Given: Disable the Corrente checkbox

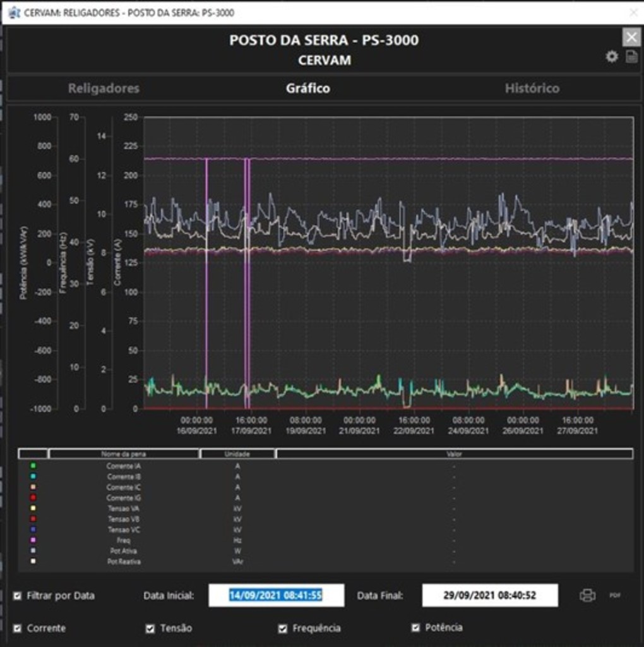Looking at the screenshot, I should 18,628.
